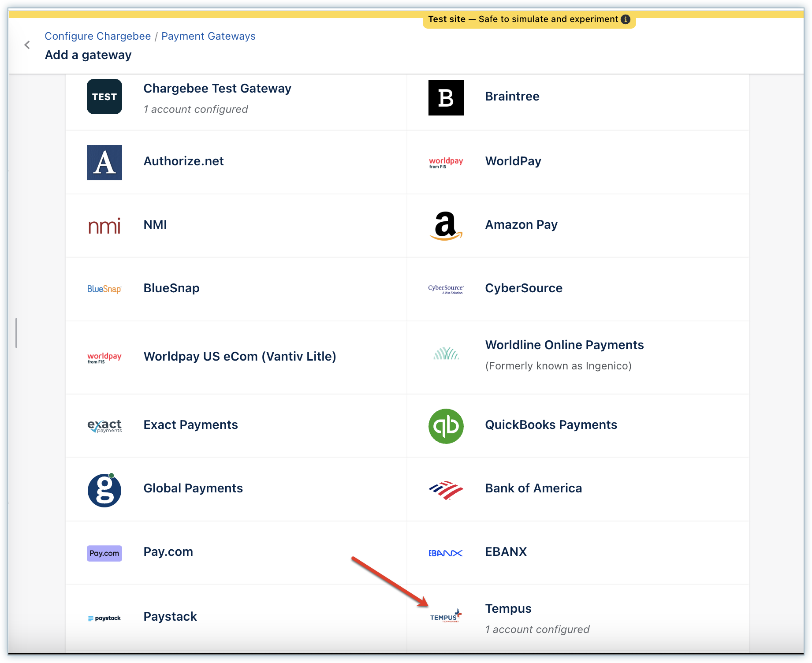This screenshot has width=812, height=663.
Task: Open Worldpay US eCom (Vantiv Litle)
Action: tap(239, 357)
